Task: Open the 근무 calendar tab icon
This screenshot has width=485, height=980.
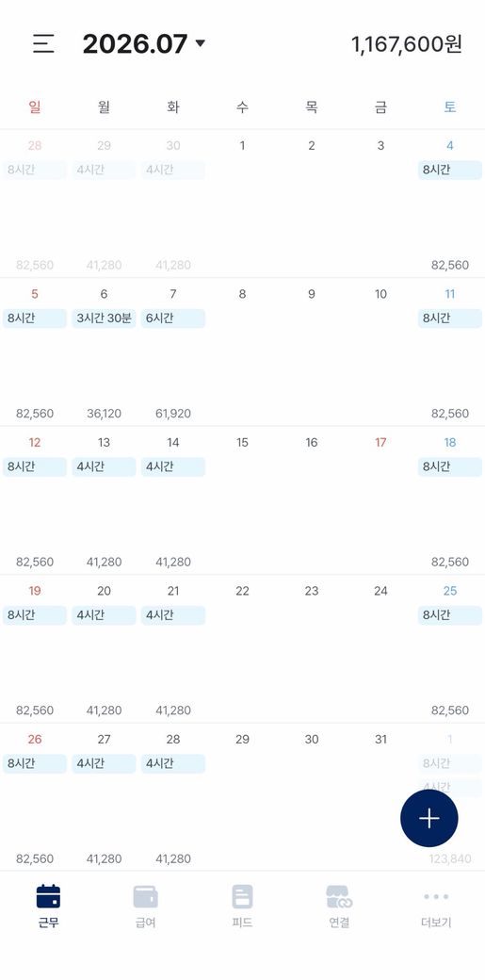Action: (x=48, y=896)
